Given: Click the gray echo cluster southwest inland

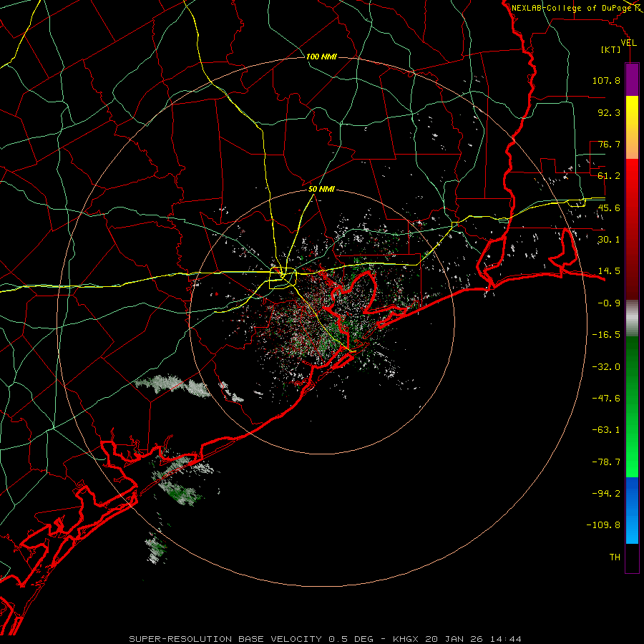Looking at the screenshot, I should (172, 385).
